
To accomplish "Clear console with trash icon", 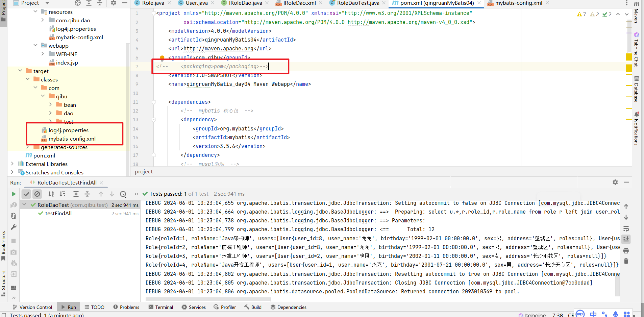I will point(626,261).
